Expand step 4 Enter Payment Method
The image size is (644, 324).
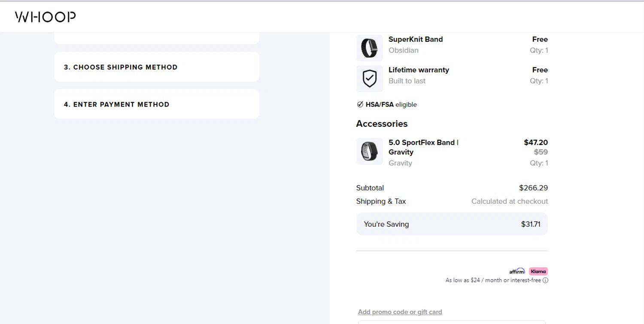(157, 104)
